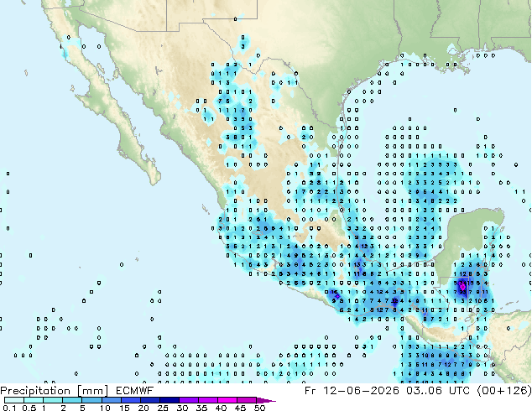Viewport: 532px width, 411px height.
Task: Click the legend value "0.5"
Action: pyautogui.click(x=29, y=408)
